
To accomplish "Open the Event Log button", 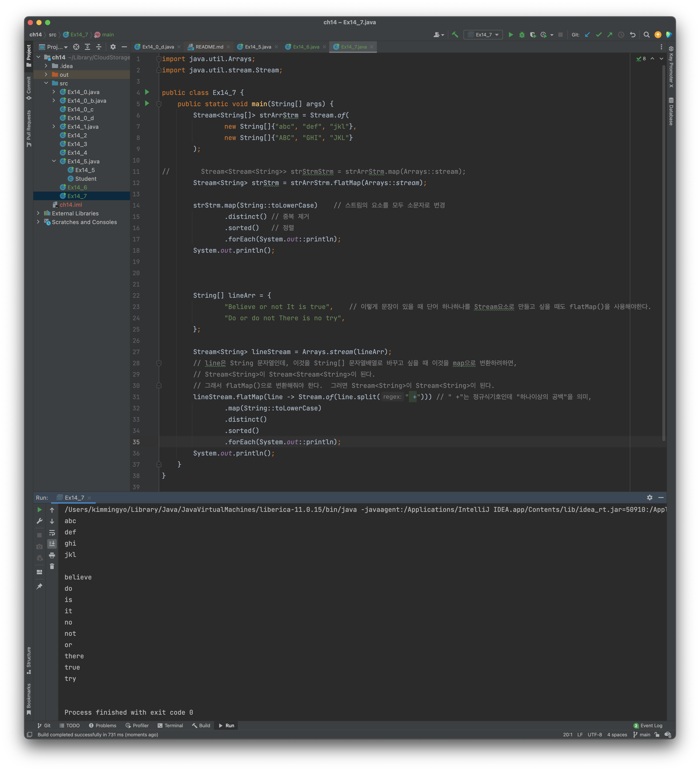I will click(648, 725).
